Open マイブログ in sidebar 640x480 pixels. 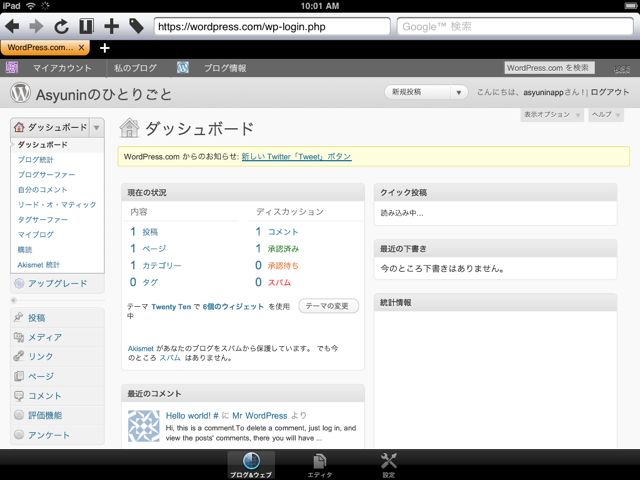click(x=36, y=235)
